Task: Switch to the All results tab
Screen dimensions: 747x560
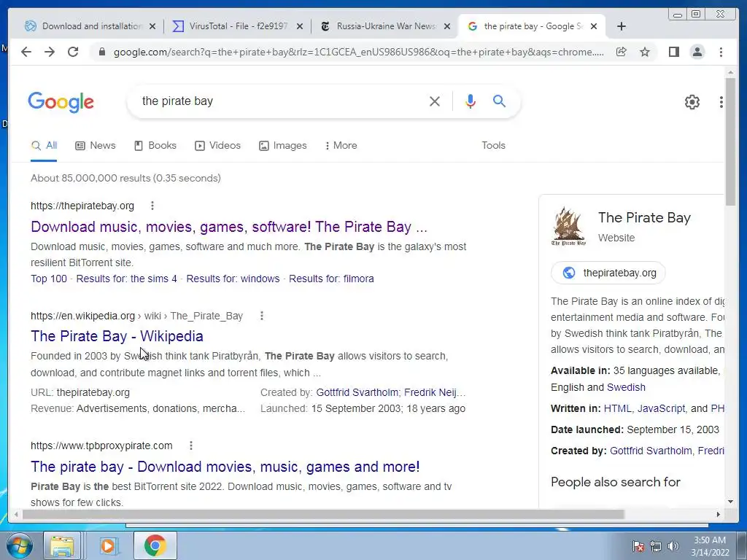Action: pos(44,145)
